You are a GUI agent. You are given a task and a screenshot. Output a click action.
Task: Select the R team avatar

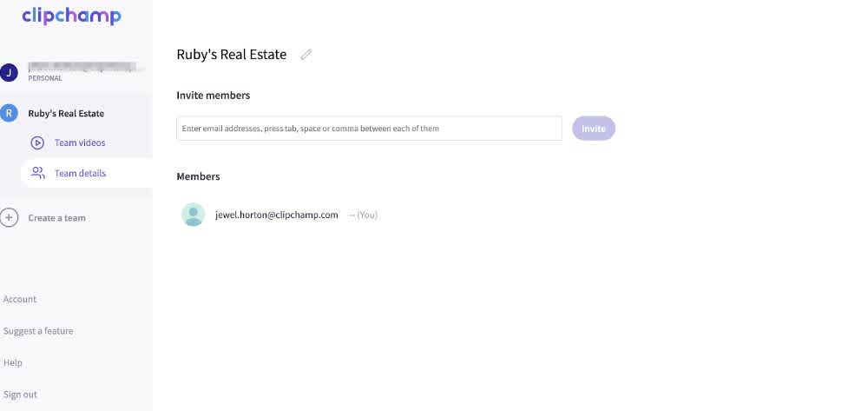pos(9,113)
